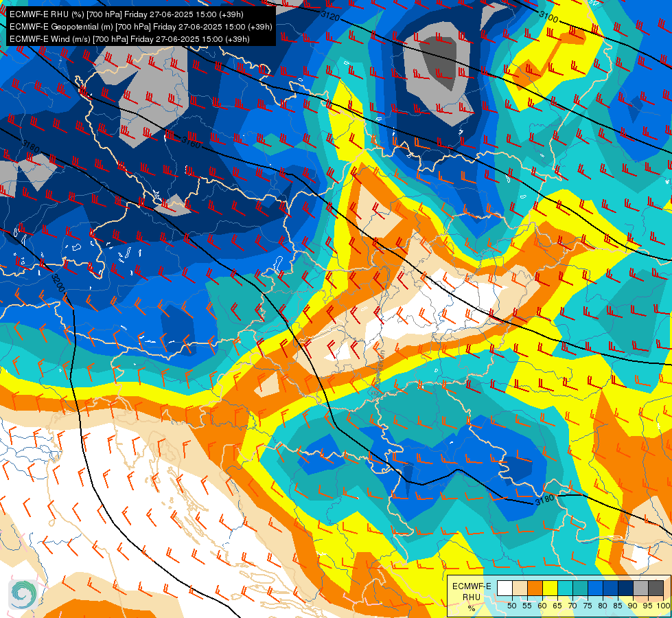Select the ECMWF-E RHU 700 hPa title line
This screenshot has width=672, height=618.
click(x=126, y=14)
